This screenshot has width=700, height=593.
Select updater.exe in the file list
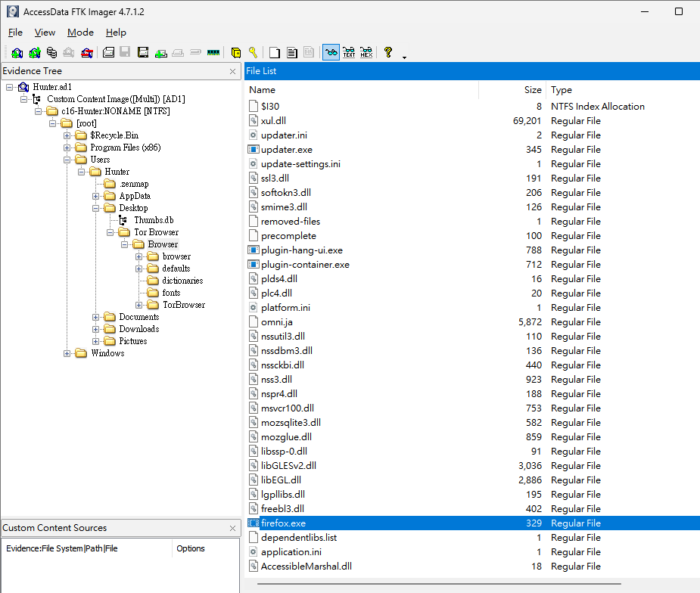pyautogui.click(x=473, y=150)
